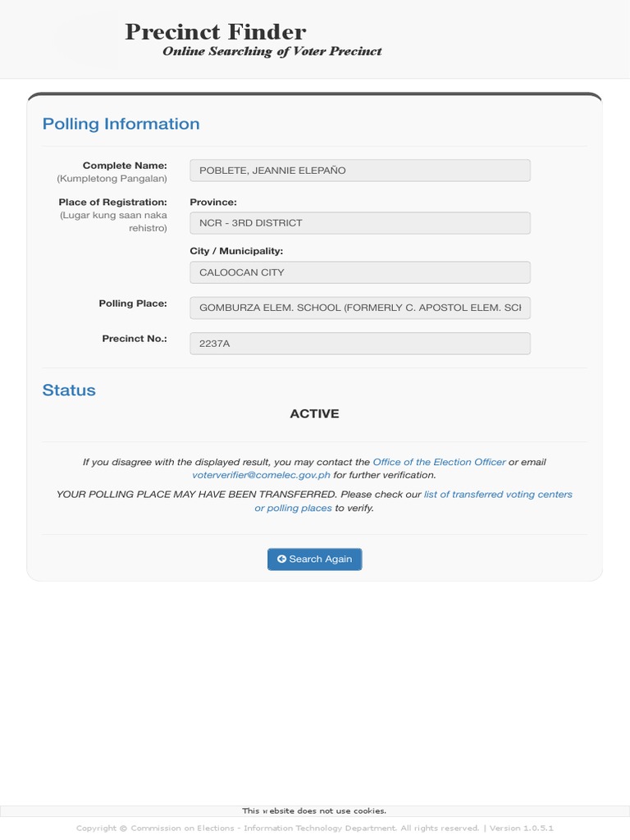Click the Status section heading

[69, 390]
